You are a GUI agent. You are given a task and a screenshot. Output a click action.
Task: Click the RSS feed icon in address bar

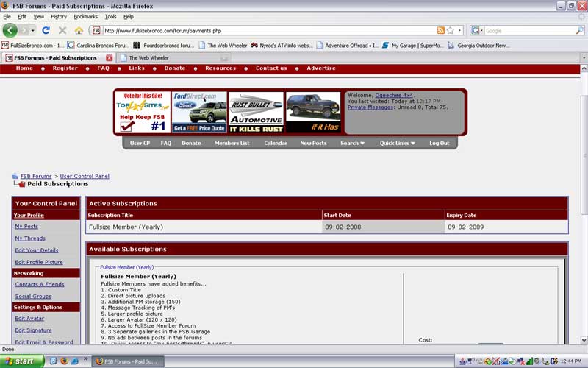[440, 30]
